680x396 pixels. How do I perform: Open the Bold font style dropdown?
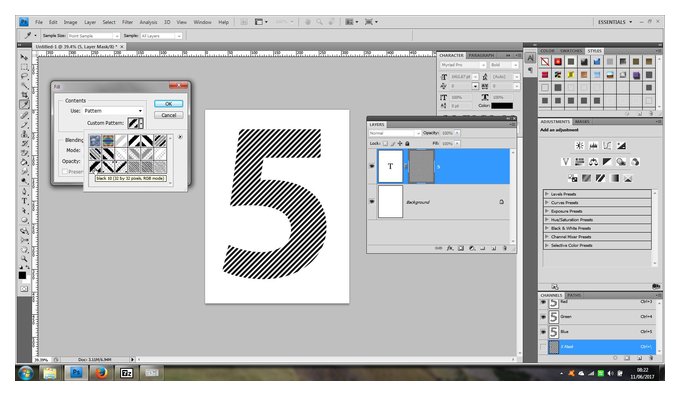tap(504, 65)
